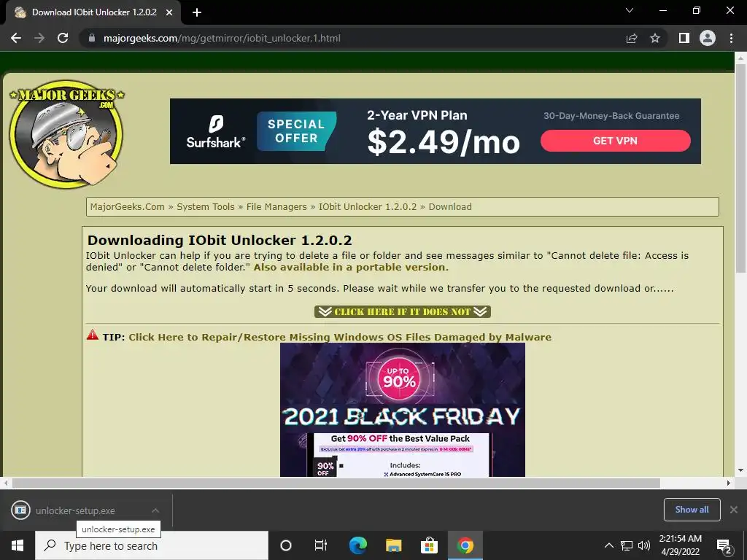Viewport: 747px width, 560px height.
Task: Open Repair/Restore Missing Windows OS Files link
Action: [340, 337]
